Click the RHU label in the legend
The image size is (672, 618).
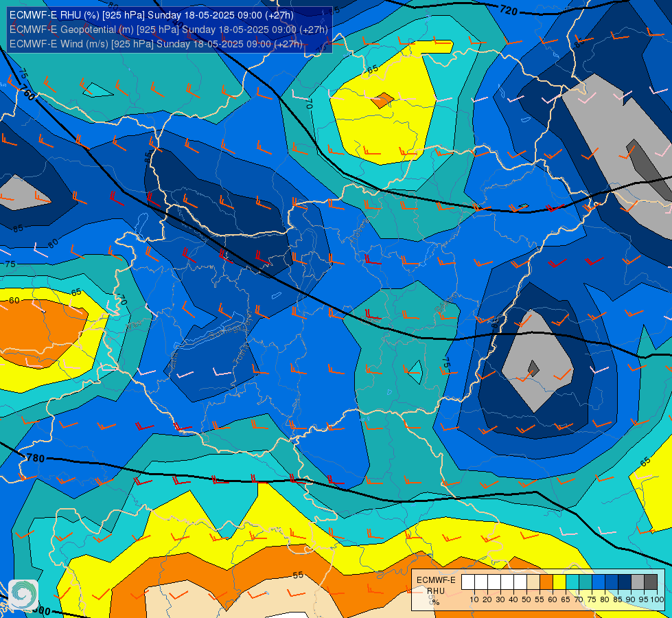(x=436, y=591)
